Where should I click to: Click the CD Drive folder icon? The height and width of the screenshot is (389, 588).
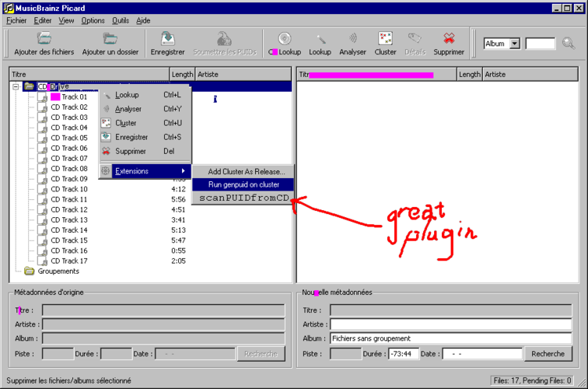29,86
